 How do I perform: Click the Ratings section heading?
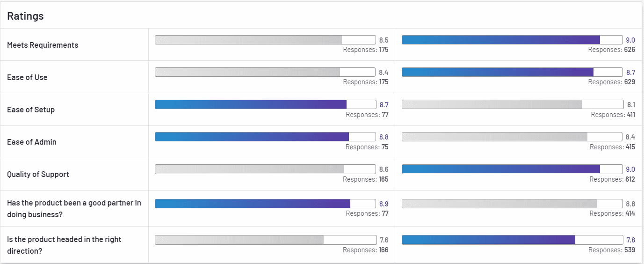pyautogui.click(x=25, y=16)
